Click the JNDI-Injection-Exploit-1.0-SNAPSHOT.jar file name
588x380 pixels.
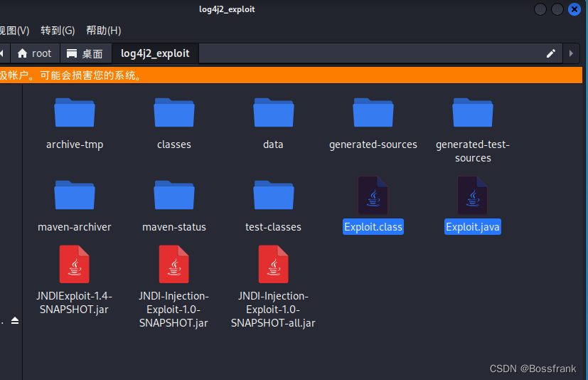click(173, 310)
